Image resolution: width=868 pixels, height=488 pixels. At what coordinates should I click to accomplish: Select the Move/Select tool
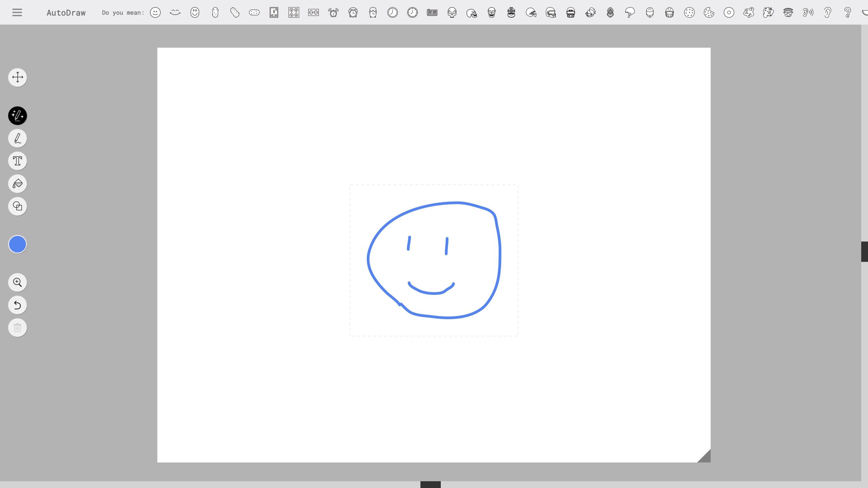pyautogui.click(x=18, y=77)
